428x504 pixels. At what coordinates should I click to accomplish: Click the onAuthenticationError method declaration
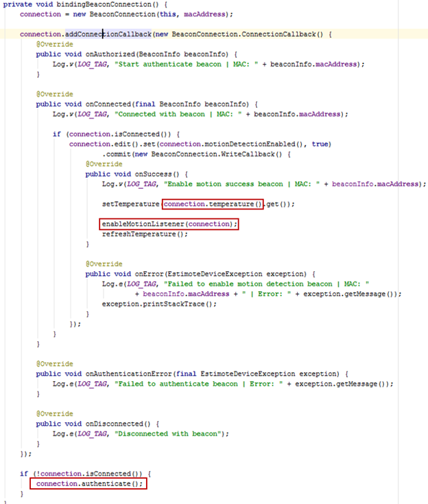(192, 374)
